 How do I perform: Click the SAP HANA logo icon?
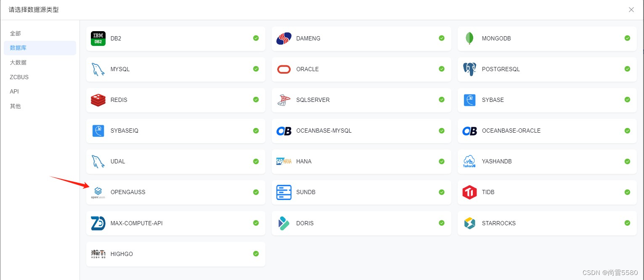click(x=284, y=161)
